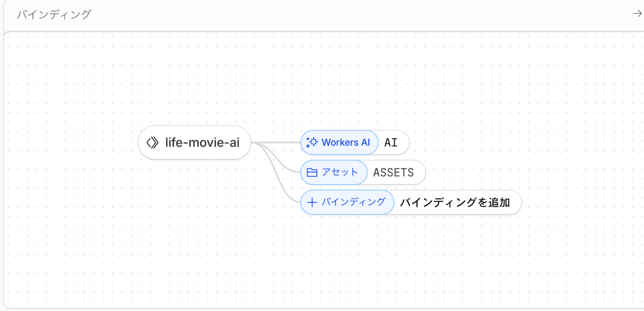Click the バインディングを追加 text
The height and width of the screenshot is (311, 644).
454,202
